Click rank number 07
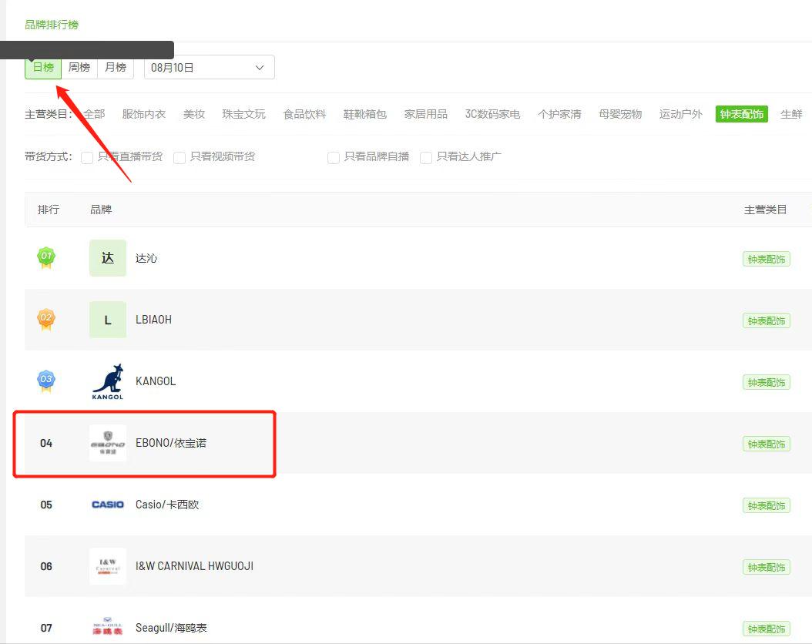Viewport: 812px width, 644px height. point(46,628)
